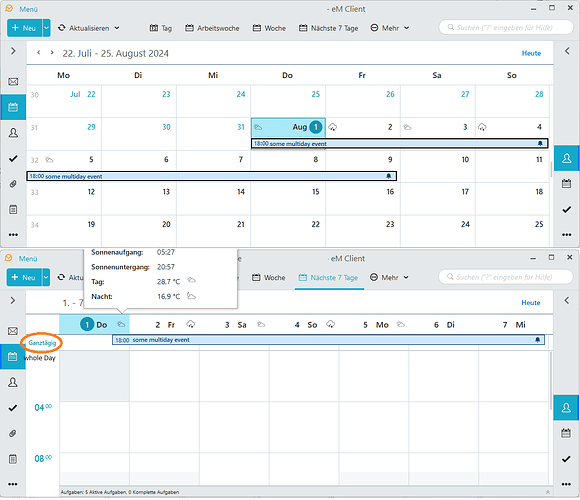This screenshot has height=500, width=580.
Task: Go to next month range arrow
Action: pyautogui.click(x=52, y=53)
